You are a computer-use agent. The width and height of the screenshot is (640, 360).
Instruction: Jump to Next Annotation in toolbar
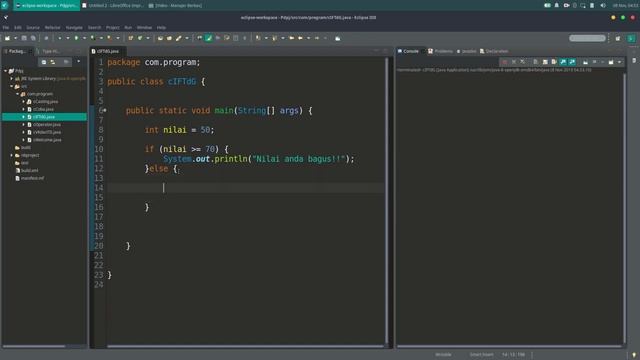click(258, 38)
